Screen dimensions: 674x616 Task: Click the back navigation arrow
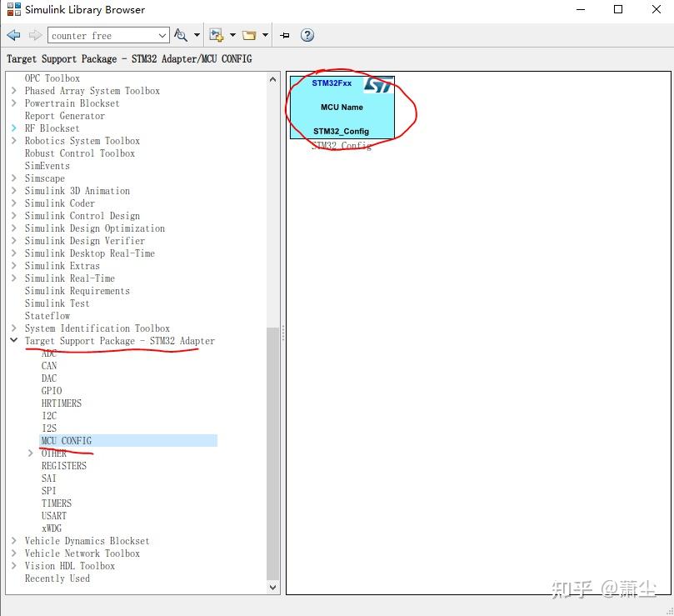coord(13,35)
